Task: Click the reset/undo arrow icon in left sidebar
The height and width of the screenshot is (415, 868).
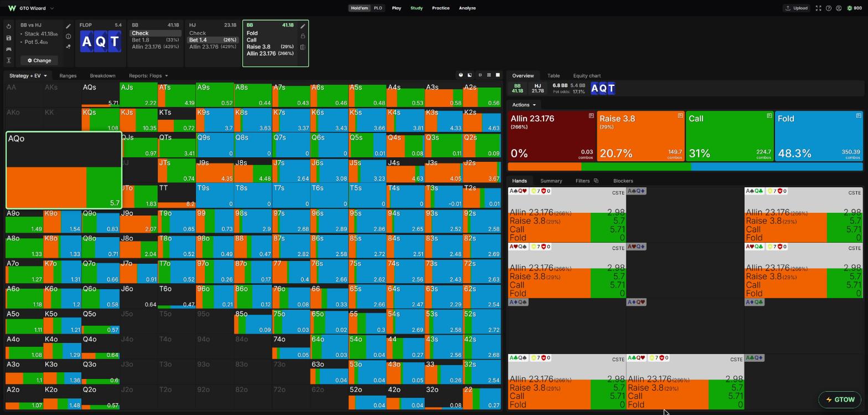Action: tap(9, 27)
